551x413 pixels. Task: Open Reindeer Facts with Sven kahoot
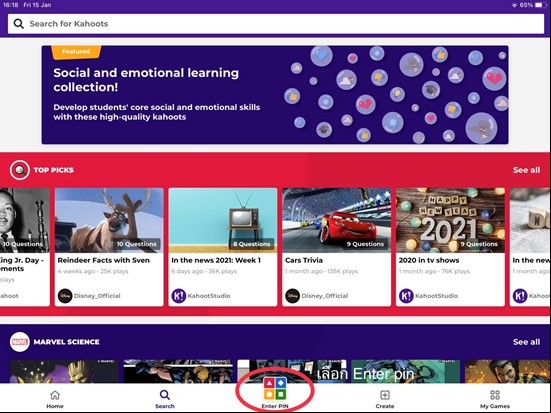[109, 247]
